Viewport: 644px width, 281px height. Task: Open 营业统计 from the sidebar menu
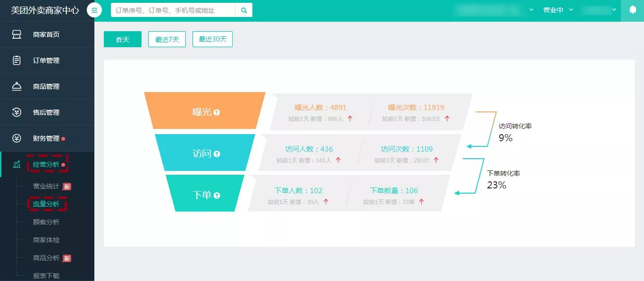46,186
